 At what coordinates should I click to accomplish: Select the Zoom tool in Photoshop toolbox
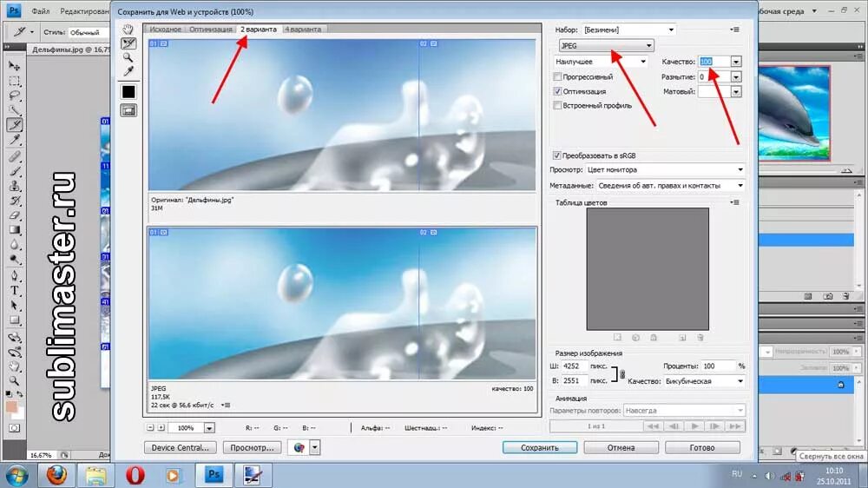(15, 381)
